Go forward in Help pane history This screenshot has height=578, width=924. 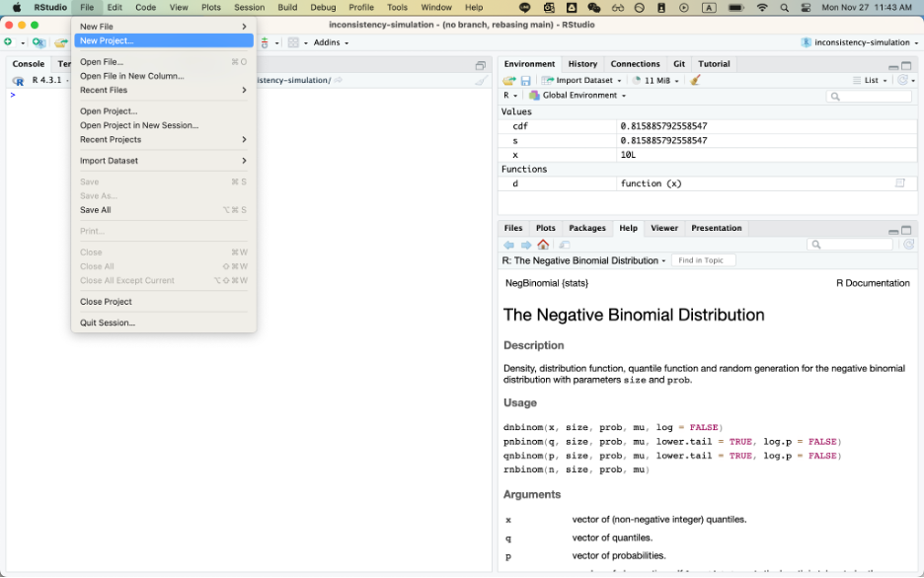[525, 245]
